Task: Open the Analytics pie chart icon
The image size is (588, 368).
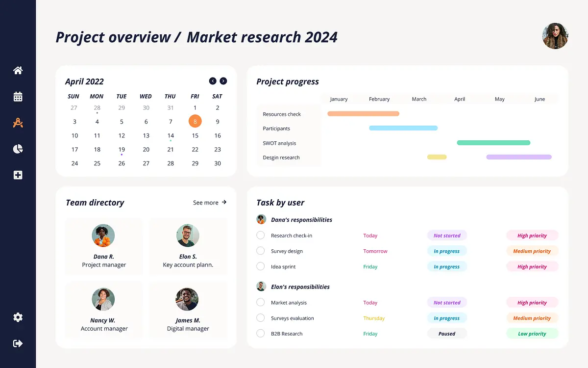Action: [x=18, y=149]
